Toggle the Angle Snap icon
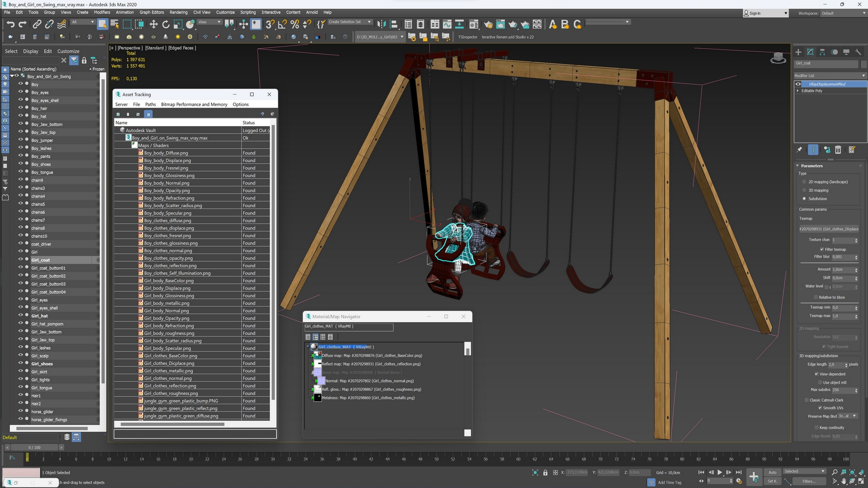Viewport: 868px width, 488px height. coord(283,24)
